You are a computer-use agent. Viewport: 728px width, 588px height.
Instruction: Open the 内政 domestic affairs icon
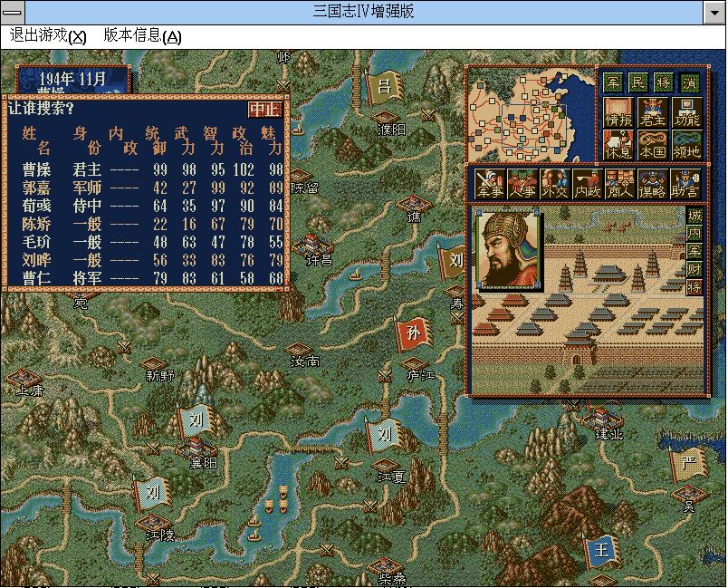click(x=588, y=183)
